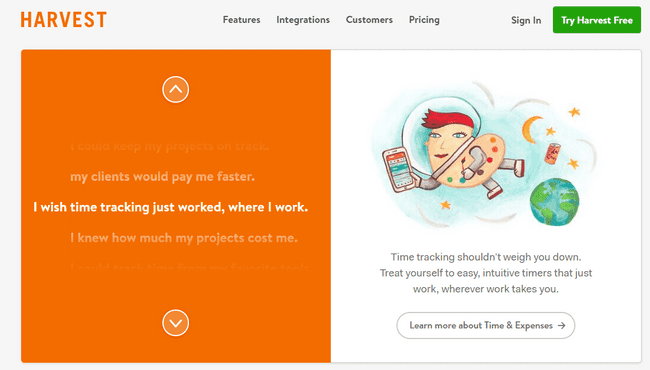This screenshot has width=650, height=370.
Task: Click the down chevron circle icon
Action: click(x=175, y=323)
